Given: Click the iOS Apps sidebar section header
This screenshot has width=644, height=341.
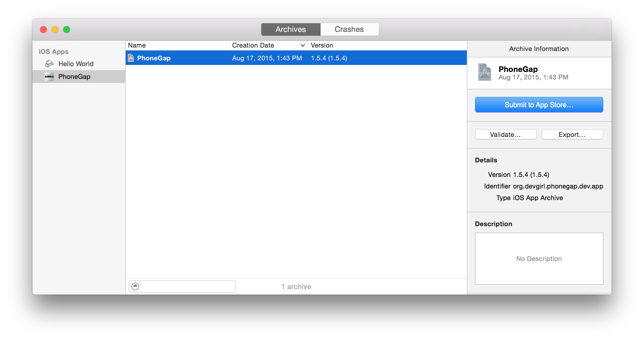Looking at the screenshot, I should 54,52.
